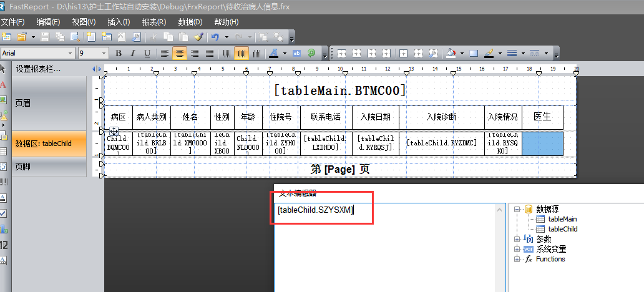Image resolution: width=644 pixels, height=292 pixels.
Task: Open the Border editor wrench icon
Action: 433,53
